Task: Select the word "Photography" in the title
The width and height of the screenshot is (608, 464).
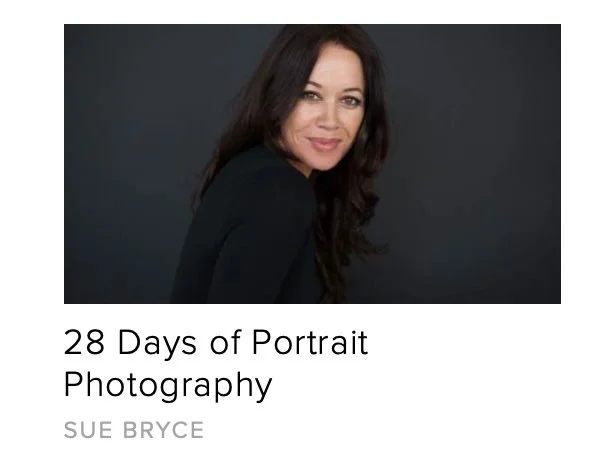Action: pyautogui.click(x=168, y=385)
